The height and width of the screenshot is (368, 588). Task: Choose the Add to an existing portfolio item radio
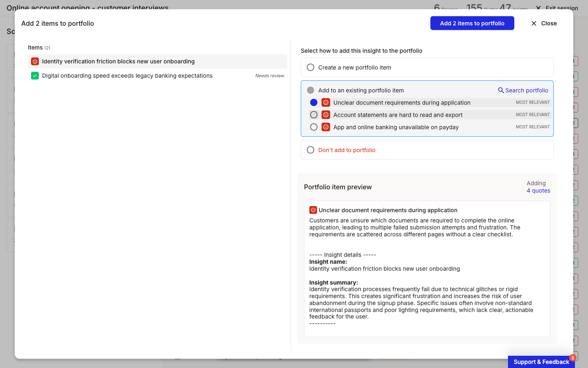tap(311, 90)
